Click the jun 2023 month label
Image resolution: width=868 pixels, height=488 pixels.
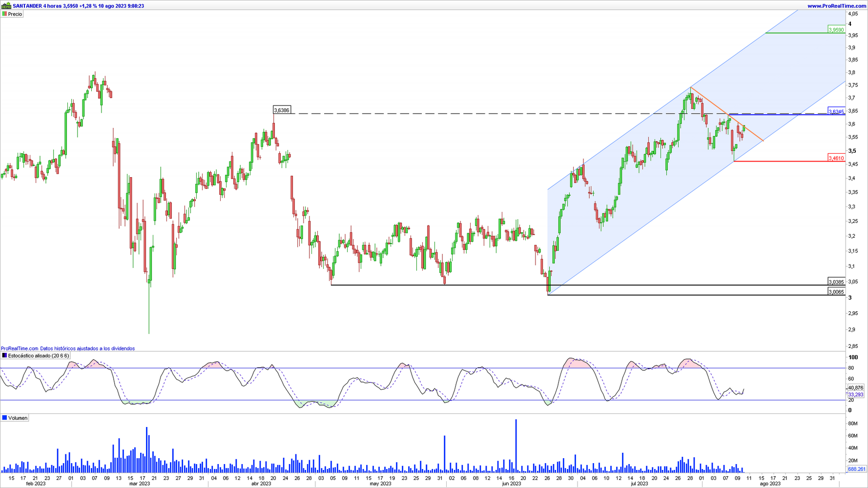pyautogui.click(x=511, y=484)
